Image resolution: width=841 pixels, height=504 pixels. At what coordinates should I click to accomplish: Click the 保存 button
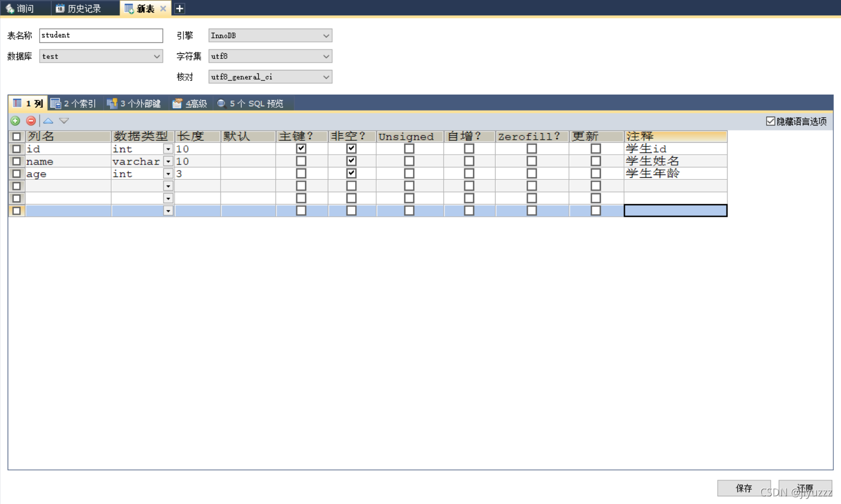pos(744,488)
